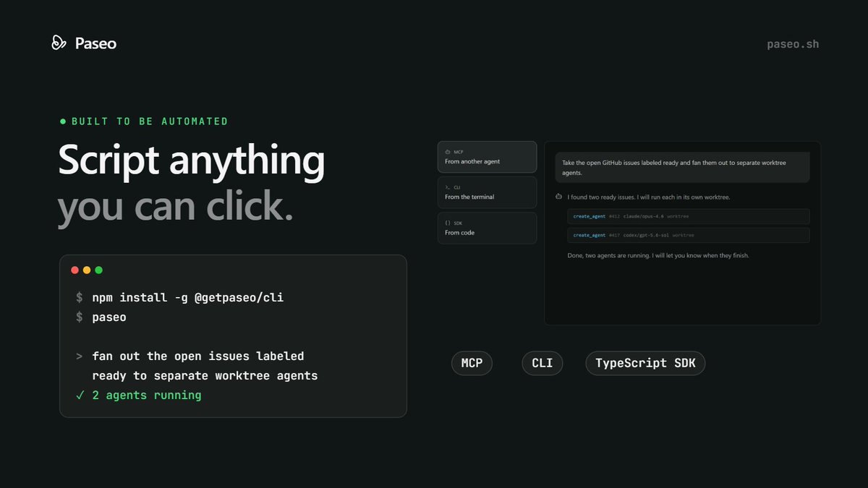Click the Paseo logo icon

click(x=59, y=43)
